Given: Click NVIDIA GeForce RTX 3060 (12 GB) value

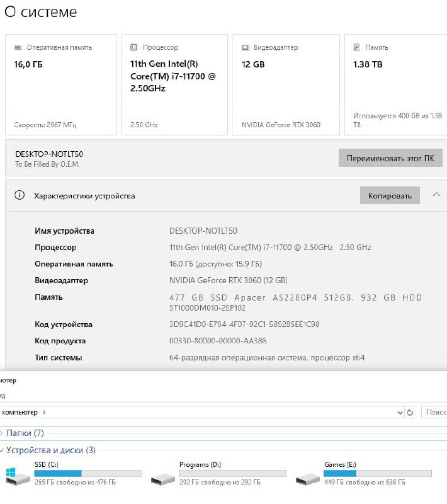Looking at the screenshot, I should coord(229,280).
